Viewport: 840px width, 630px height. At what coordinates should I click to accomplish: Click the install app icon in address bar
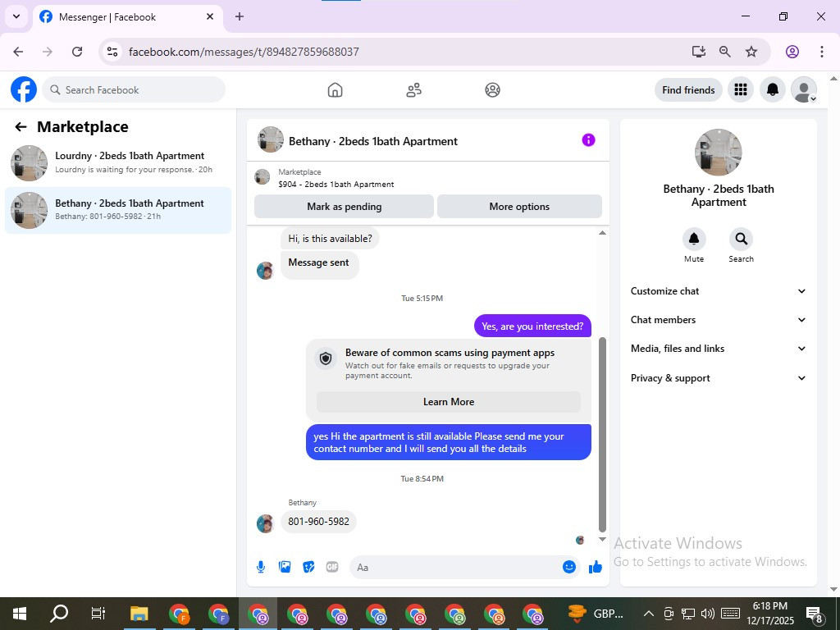(698, 52)
